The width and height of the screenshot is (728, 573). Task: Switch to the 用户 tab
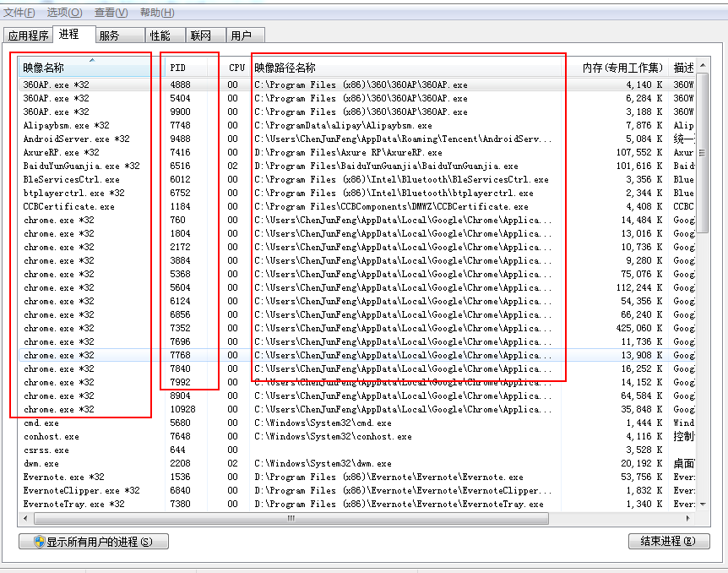[246, 35]
